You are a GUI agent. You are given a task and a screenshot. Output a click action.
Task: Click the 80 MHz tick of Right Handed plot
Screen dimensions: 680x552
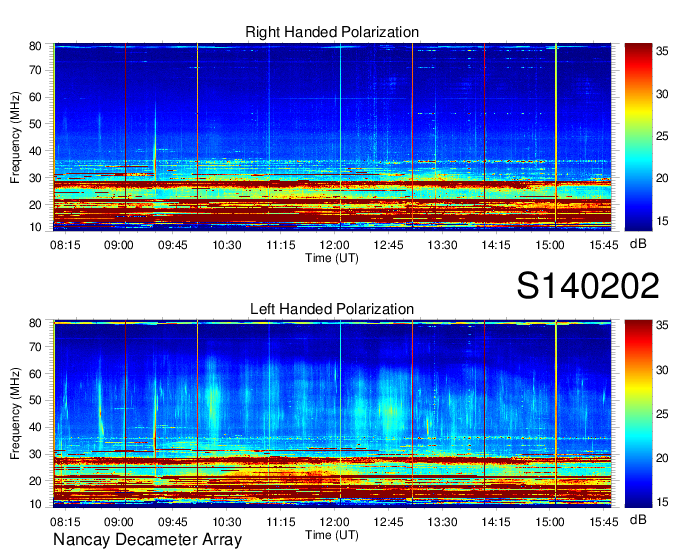point(35,46)
